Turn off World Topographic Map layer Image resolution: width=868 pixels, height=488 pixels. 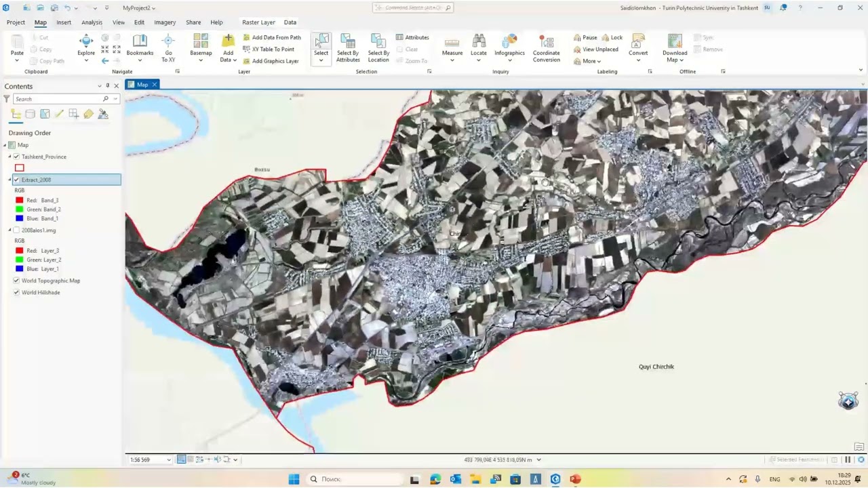(x=16, y=281)
